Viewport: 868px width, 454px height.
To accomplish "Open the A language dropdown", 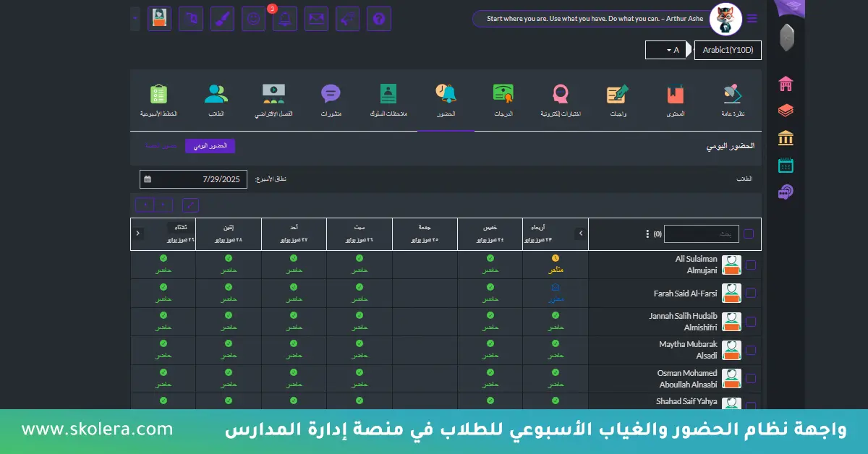I will point(666,50).
